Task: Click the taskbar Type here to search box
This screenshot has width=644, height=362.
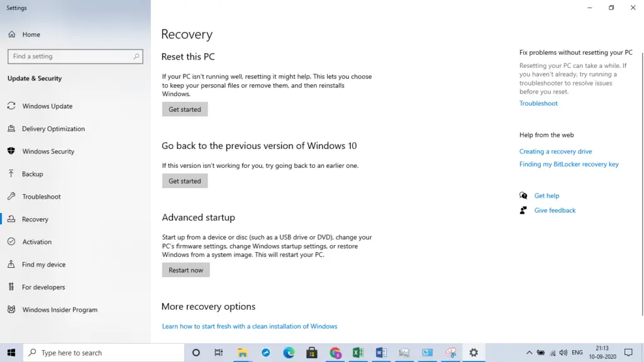Action: (x=104, y=353)
